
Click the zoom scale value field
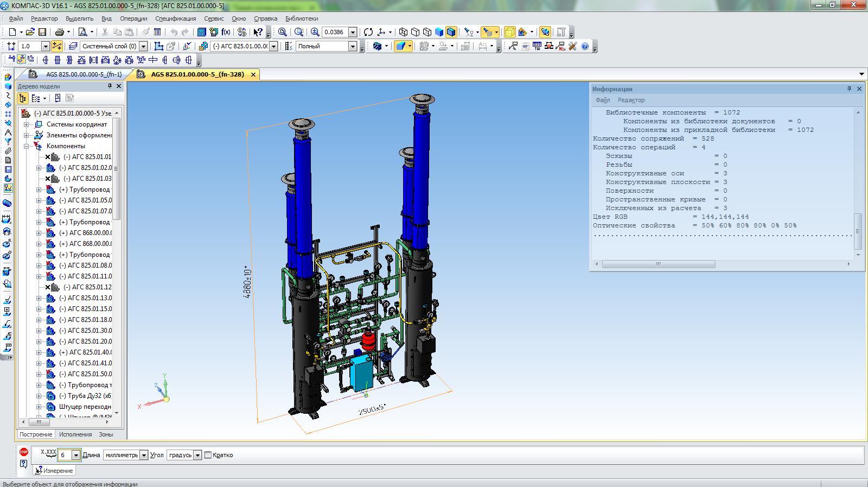(334, 32)
